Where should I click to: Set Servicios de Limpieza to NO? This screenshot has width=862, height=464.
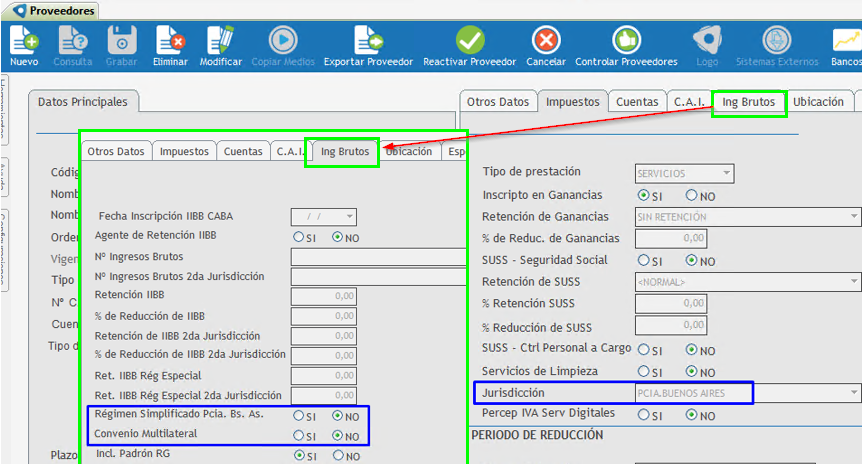point(692,372)
